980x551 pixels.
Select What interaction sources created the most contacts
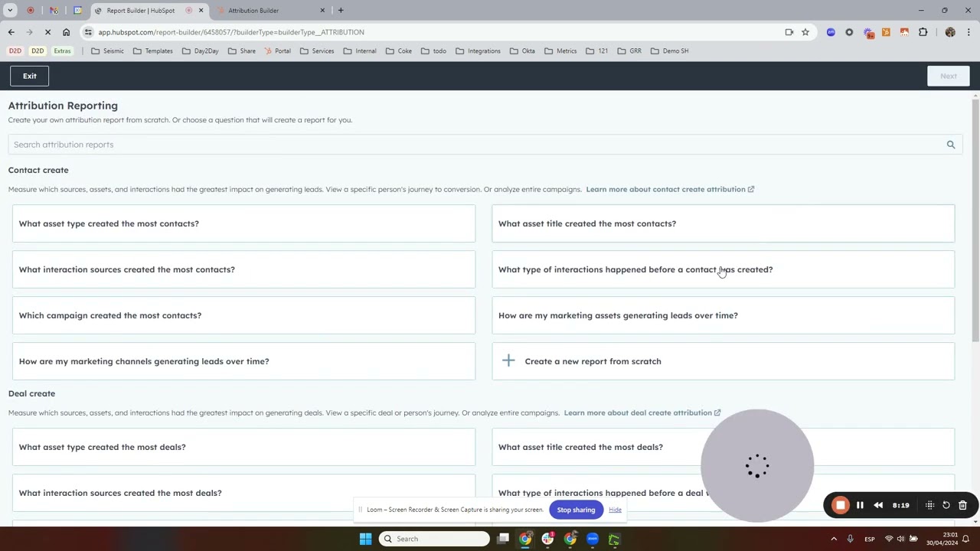coord(243,269)
